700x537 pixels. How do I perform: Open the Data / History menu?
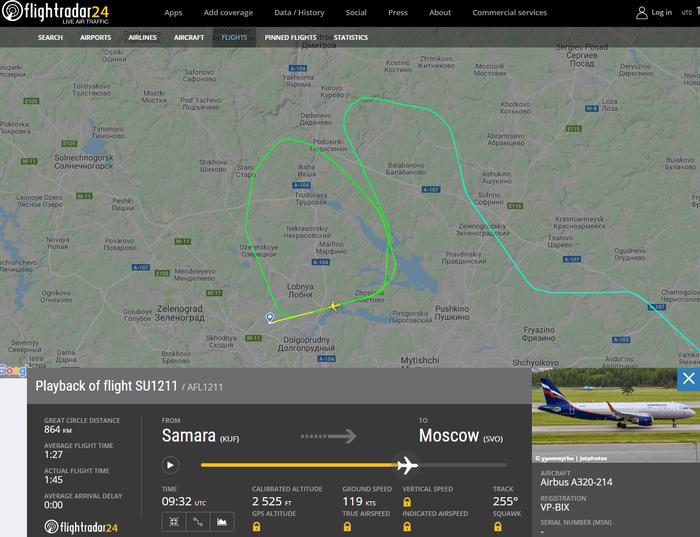[x=299, y=12]
